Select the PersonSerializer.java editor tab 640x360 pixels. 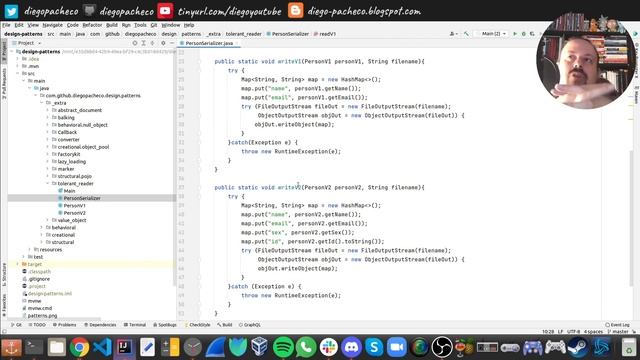tap(209, 43)
